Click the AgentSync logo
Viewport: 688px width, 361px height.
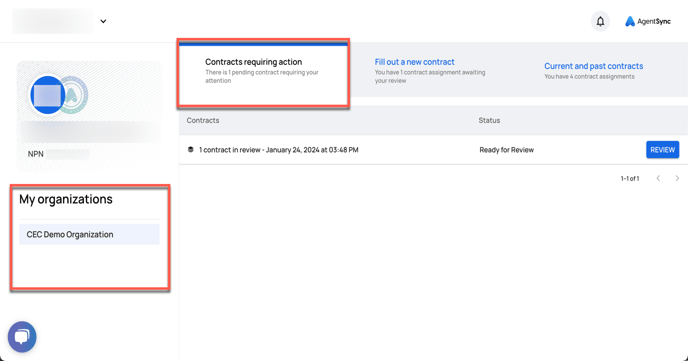pos(648,21)
